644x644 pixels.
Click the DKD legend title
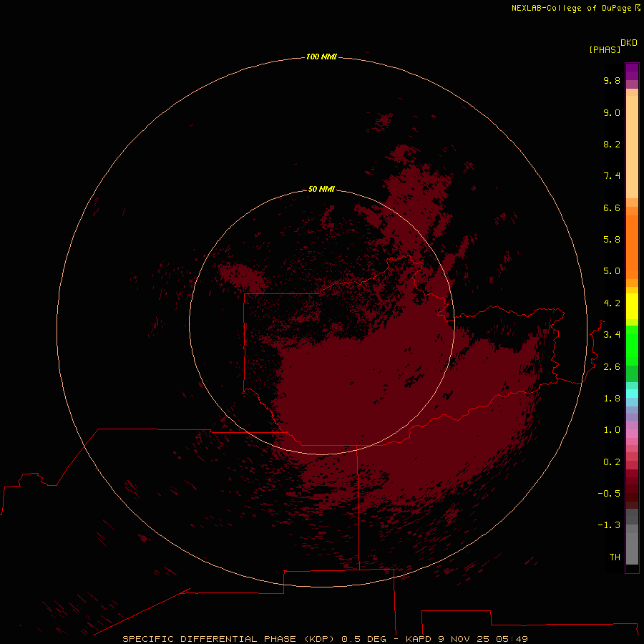coord(629,43)
